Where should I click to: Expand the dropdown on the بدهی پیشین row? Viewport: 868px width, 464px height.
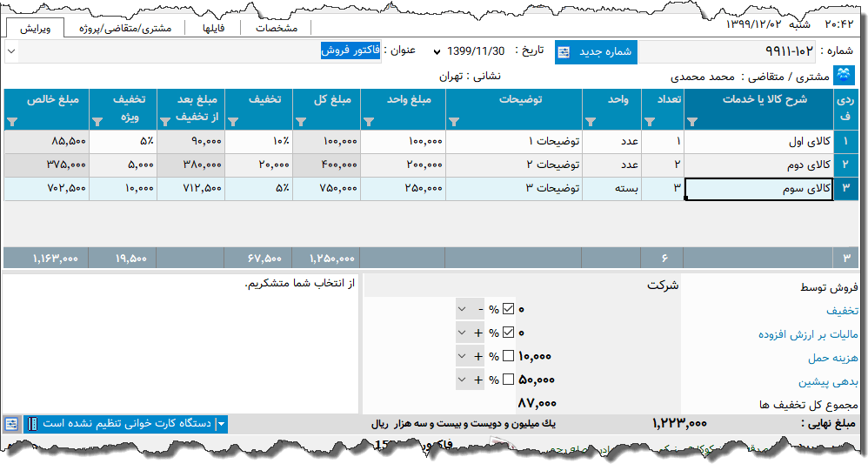[x=463, y=380]
